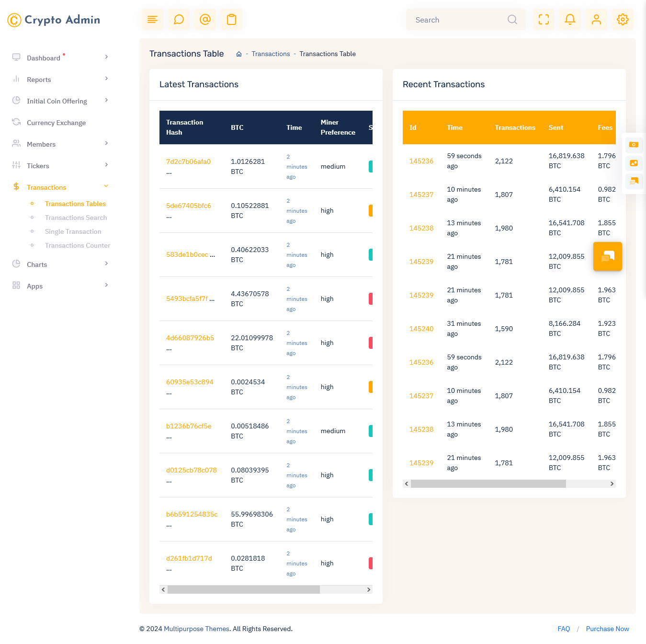Click the Search input field

[x=457, y=20]
